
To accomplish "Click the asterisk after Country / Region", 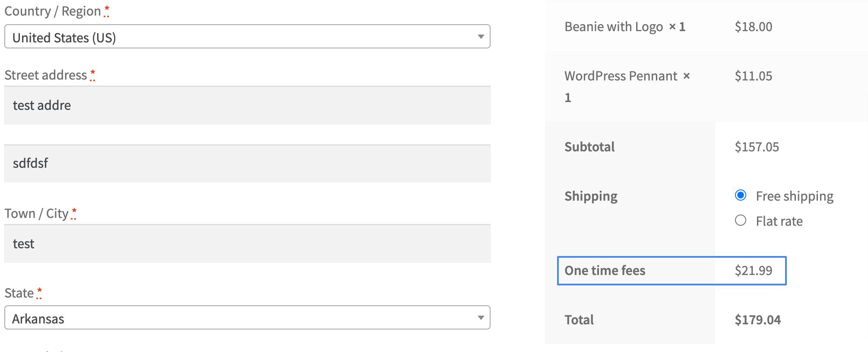I will [107, 10].
